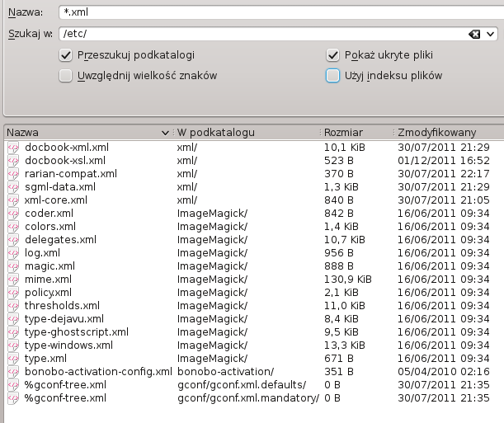Clear the Szukaj w path field
This screenshot has height=423, width=504.
[474, 34]
